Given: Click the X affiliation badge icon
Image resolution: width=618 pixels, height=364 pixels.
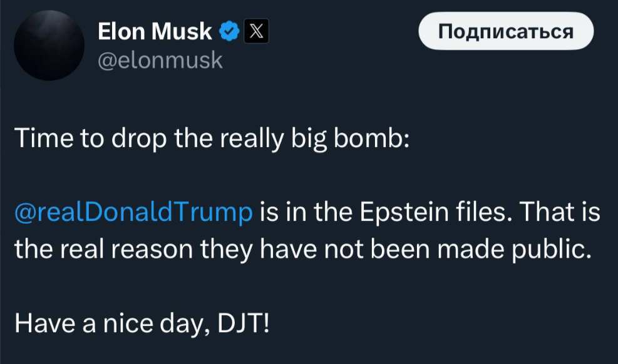Looking at the screenshot, I should 257,30.
